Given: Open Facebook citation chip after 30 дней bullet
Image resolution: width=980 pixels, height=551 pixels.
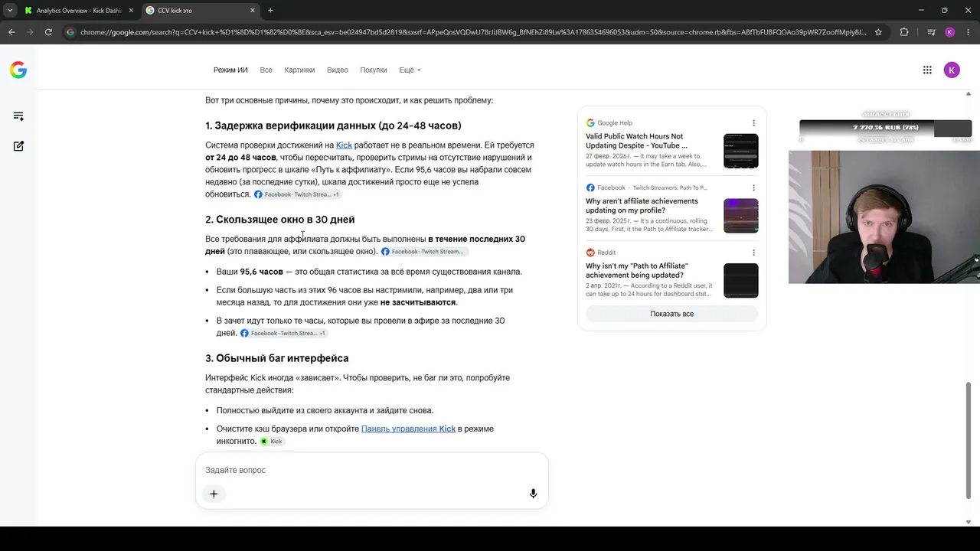Looking at the screenshot, I should pos(283,334).
